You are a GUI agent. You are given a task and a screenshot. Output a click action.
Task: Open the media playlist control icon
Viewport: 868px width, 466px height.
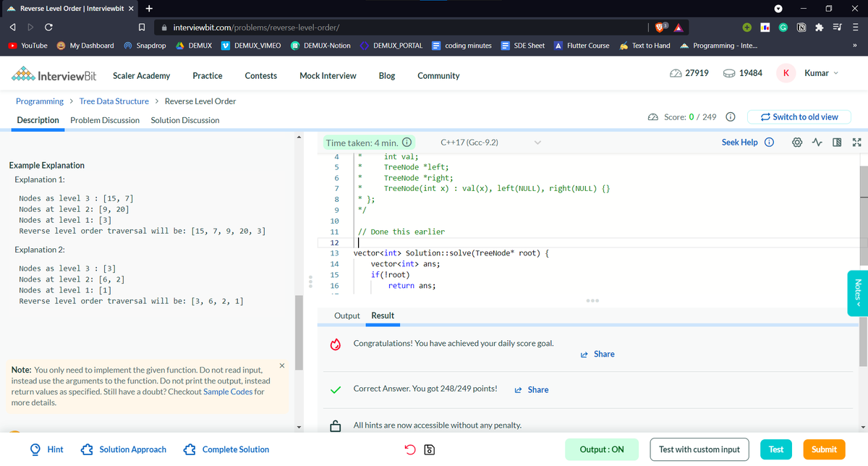pos(836,27)
